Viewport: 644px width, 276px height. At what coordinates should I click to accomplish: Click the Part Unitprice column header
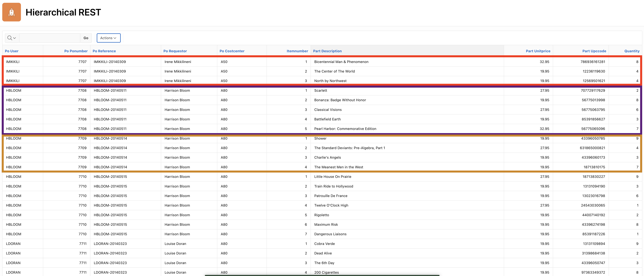(538, 51)
